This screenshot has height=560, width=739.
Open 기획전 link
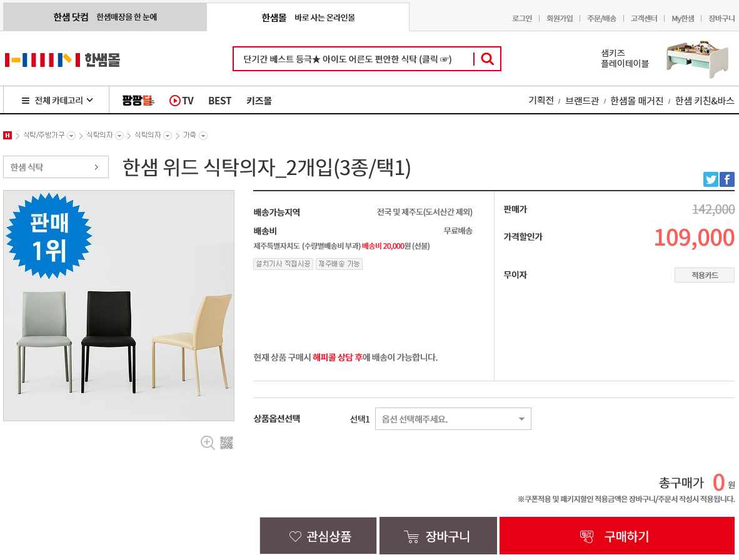(x=541, y=101)
